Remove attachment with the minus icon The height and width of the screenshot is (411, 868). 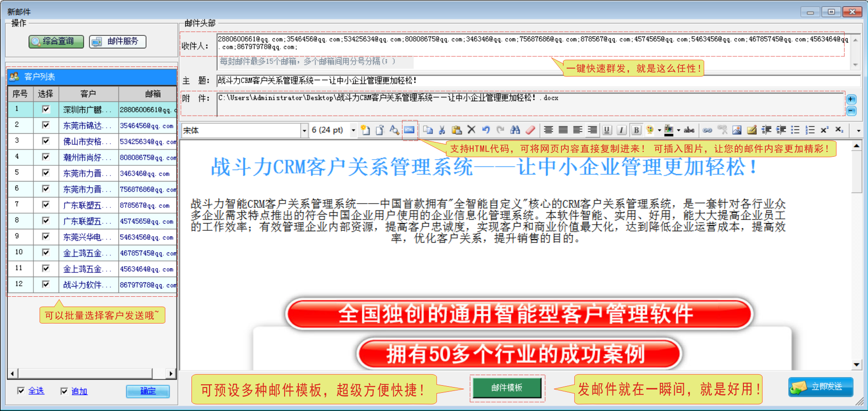tap(851, 111)
